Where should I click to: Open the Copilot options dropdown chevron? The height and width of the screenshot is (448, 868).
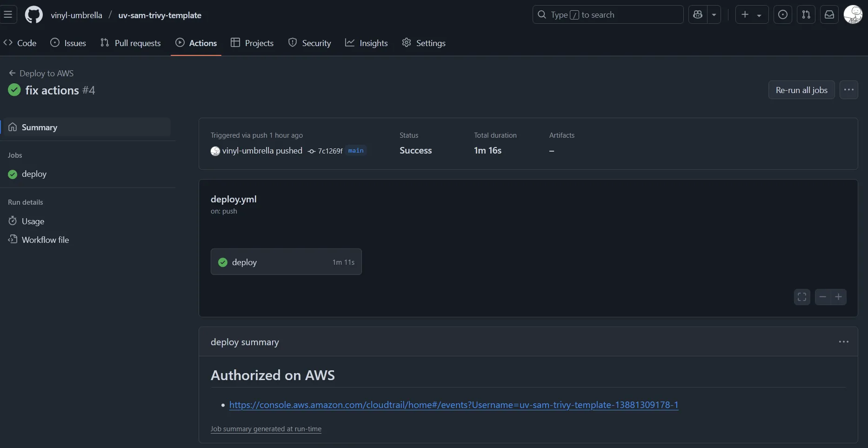715,14
